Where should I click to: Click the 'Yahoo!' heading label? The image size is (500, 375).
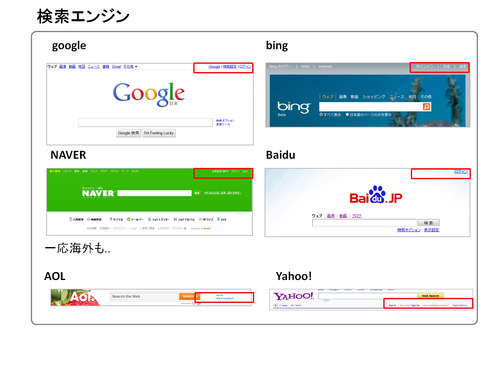294,276
